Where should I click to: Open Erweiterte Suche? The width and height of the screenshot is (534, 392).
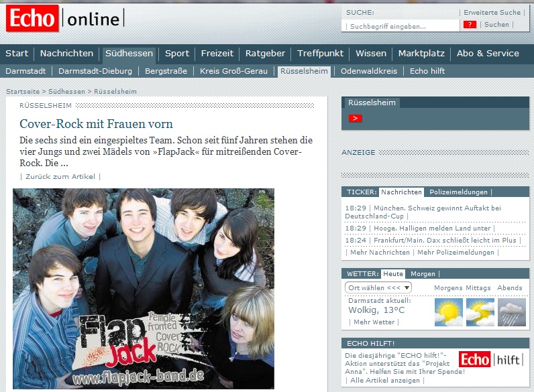point(492,13)
